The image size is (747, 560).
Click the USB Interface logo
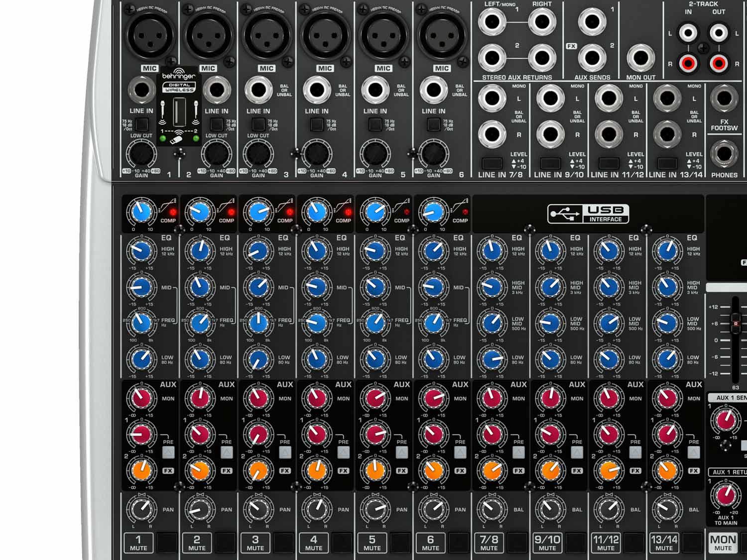pyautogui.click(x=588, y=214)
